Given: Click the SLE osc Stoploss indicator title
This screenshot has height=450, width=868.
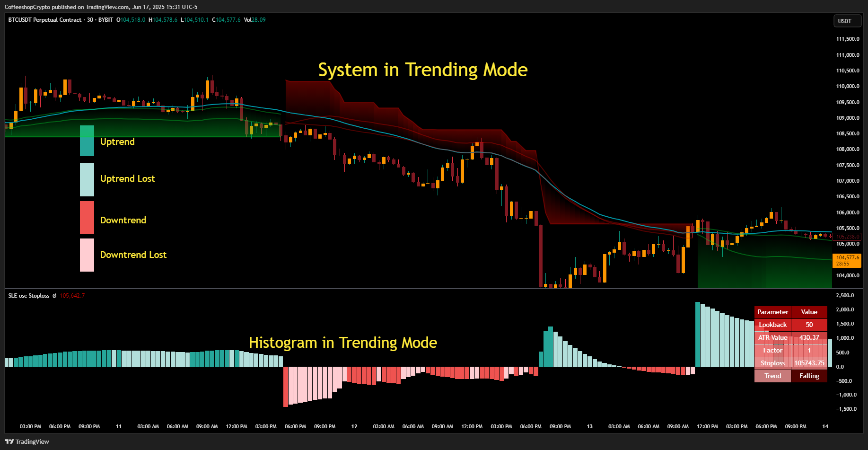Looking at the screenshot, I should click(29, 296).
